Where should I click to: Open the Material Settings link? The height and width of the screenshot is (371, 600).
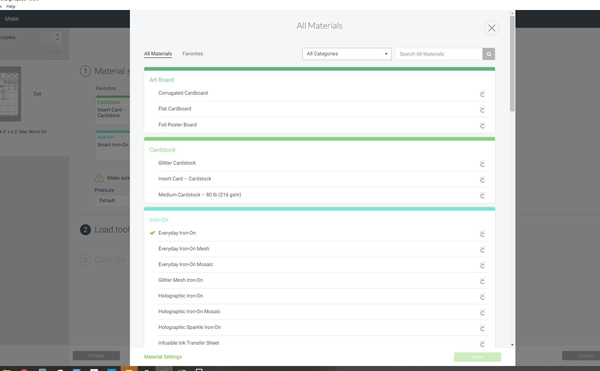tap(163, 357)
